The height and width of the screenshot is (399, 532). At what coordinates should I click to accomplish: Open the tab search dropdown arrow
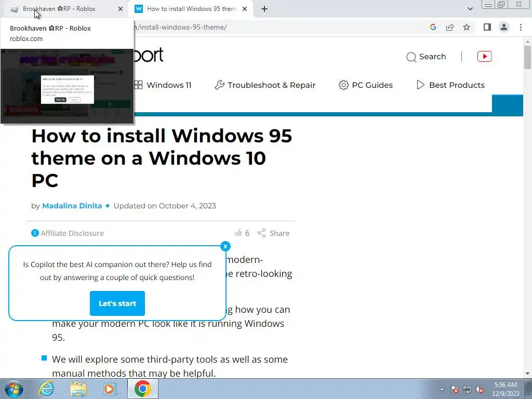click(x=470, y=9)
